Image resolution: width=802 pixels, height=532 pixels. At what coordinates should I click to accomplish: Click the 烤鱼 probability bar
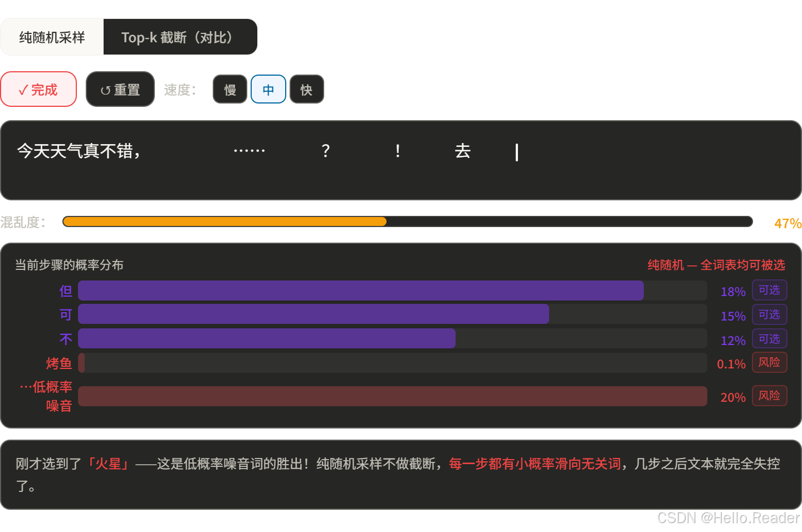click(393, 363)
